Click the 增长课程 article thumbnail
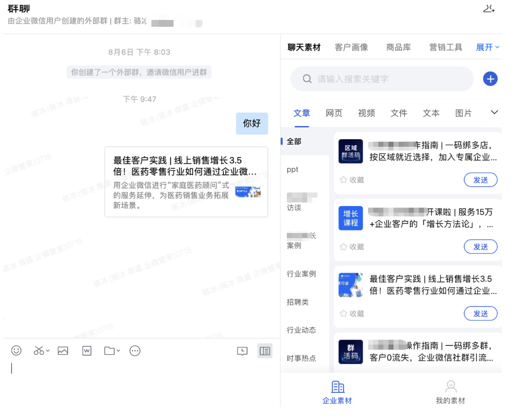The height and width of the screenshot is (420, 517). pyautogui.click(x=350, y=218)
